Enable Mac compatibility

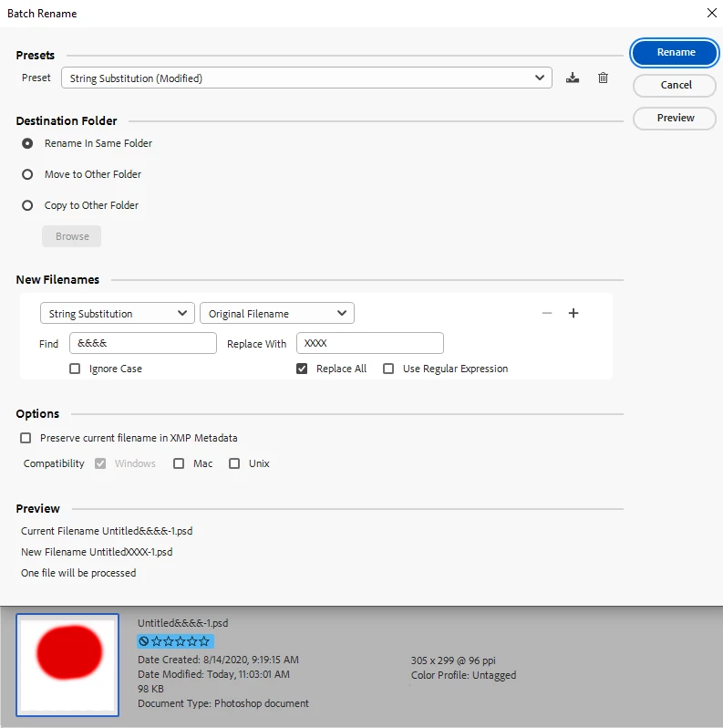coord(179,463)
